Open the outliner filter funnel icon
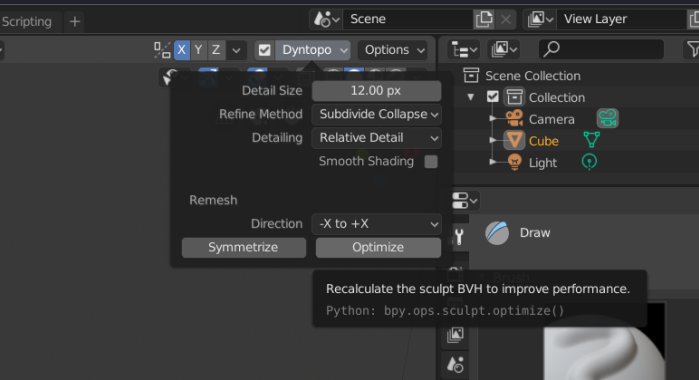The image size is (699, 380). pos(692,50)
